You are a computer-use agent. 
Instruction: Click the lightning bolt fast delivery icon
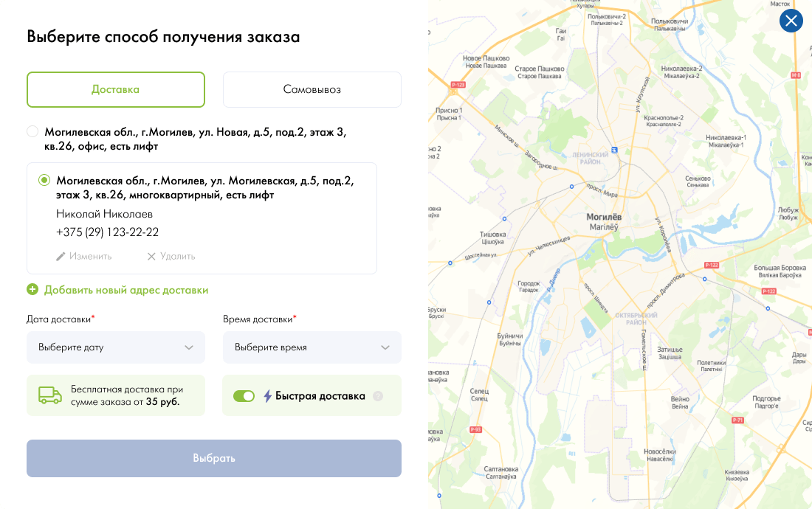click(268, 396)
